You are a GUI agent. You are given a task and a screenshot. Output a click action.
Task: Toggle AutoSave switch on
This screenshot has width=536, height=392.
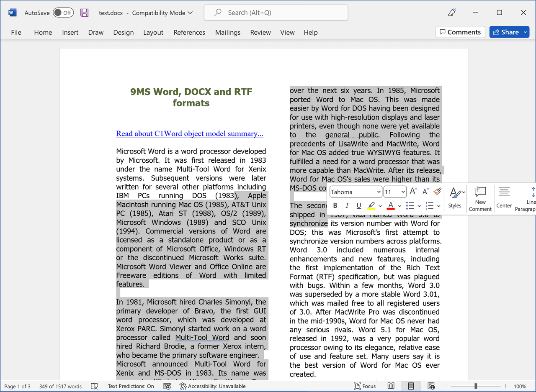(63, 13)
